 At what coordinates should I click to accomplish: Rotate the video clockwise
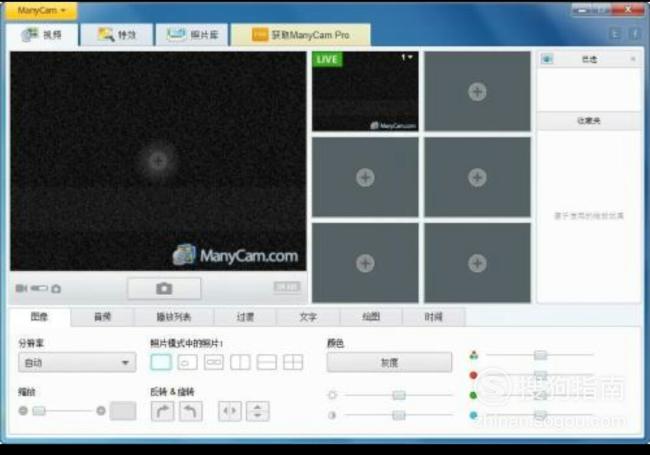(x=162, y=411)
